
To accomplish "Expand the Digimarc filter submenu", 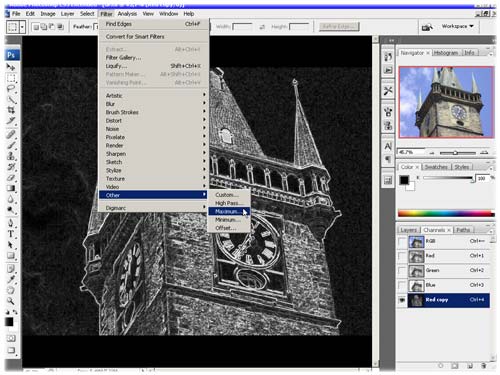I will coord(154,208).
